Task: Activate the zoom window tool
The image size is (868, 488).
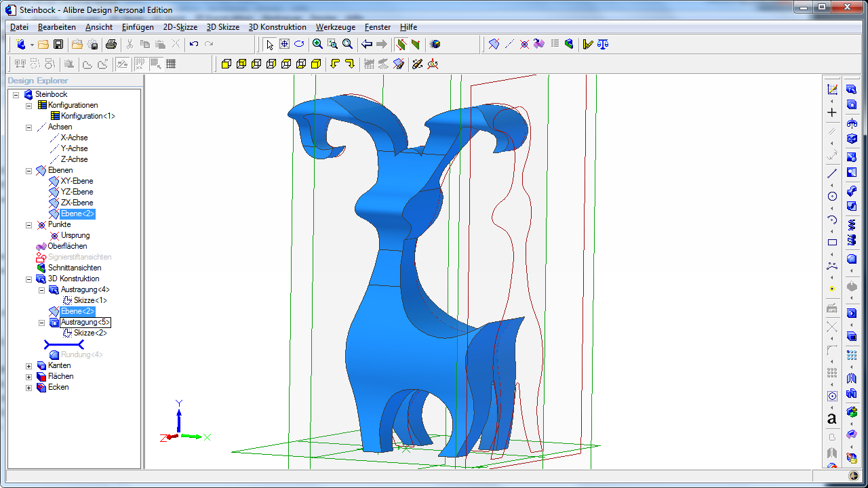Action: pyautogui.click(x=332, y=44)
